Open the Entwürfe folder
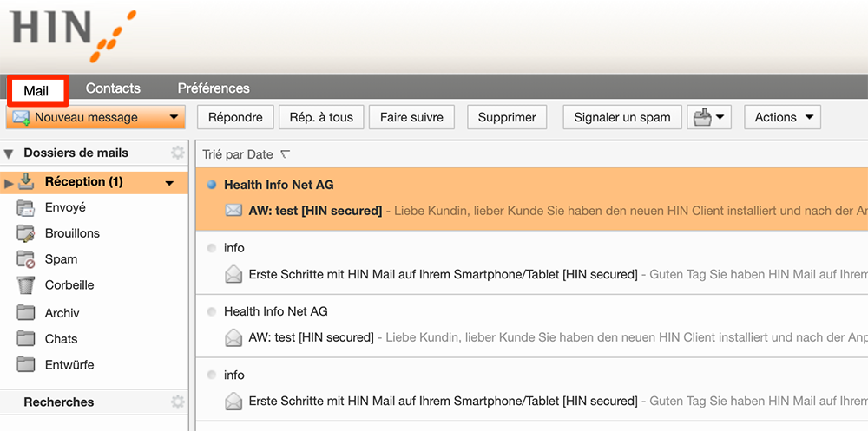Viewport: 868px width, 431px height. coord(69,364)
